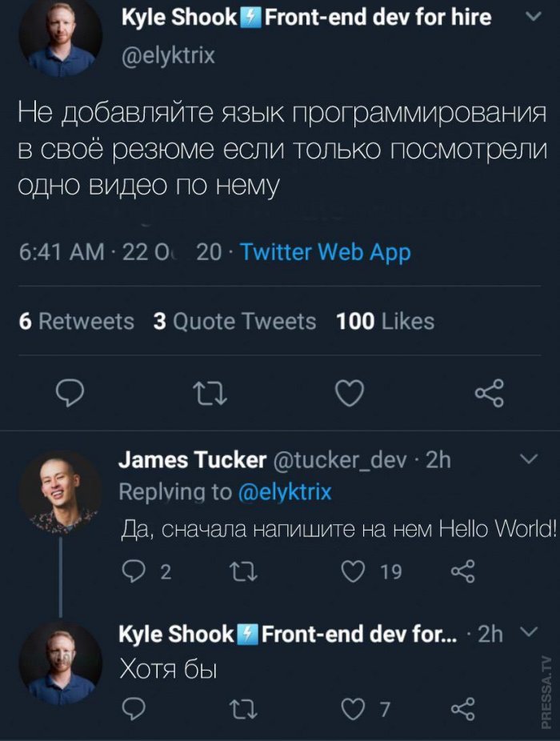Open the @elyktrix mention in James's reply
560x741 pixels.
[x=285, y=491]
